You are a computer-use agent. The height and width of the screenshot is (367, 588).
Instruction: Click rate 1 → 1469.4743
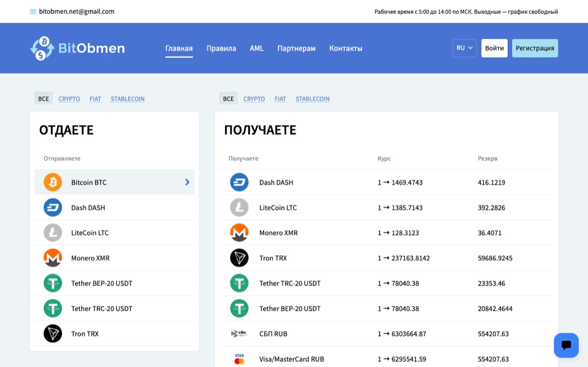point(400,183)
